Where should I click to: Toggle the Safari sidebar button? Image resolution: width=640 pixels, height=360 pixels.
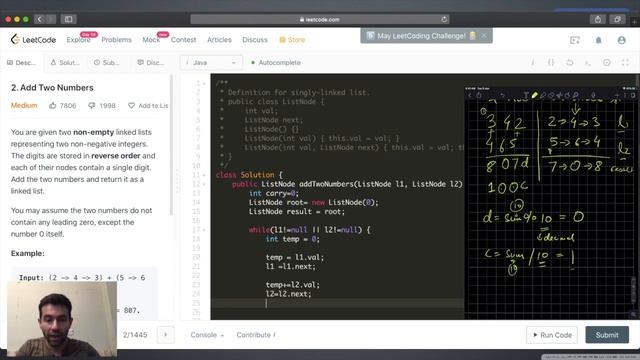click(x=68, y=19)
